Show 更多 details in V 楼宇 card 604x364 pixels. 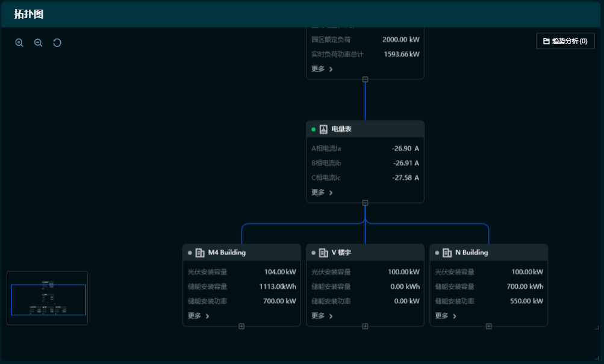322,316
